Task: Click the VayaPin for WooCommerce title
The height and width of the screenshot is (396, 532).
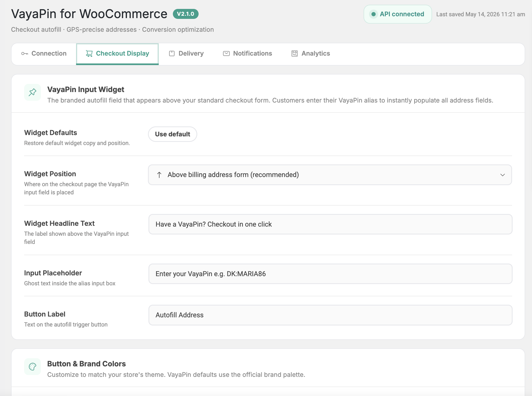Action: click(x=89, y=14)
